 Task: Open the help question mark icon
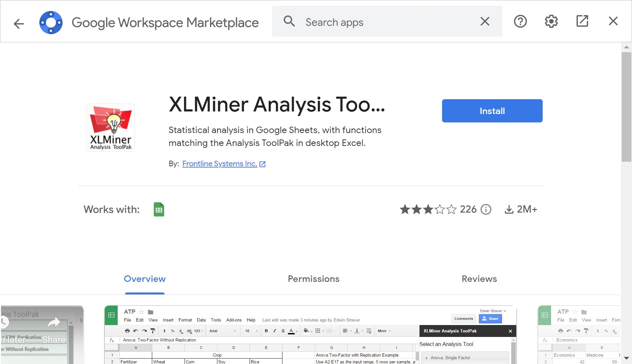(x=520, y=22)
